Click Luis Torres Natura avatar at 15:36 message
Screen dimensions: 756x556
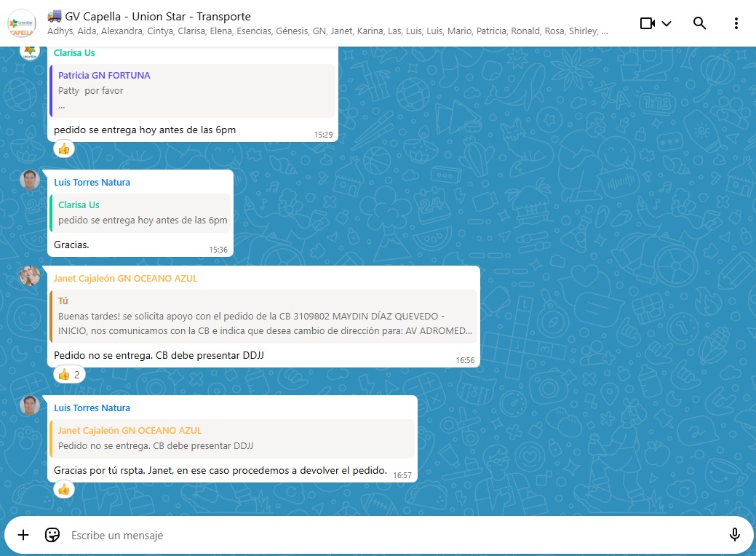coord(30,180)
